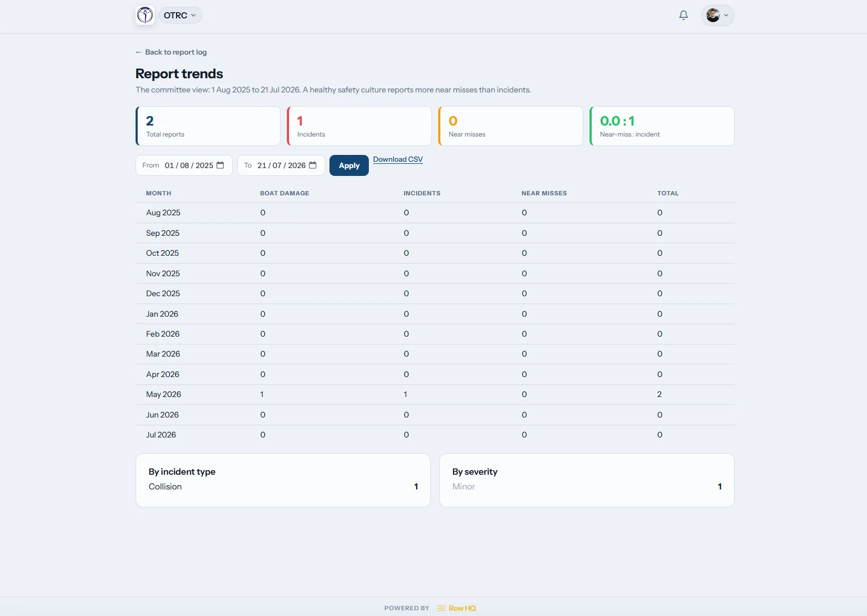Click the notification bell icon

pyautogui.click(x=683, y=15)
